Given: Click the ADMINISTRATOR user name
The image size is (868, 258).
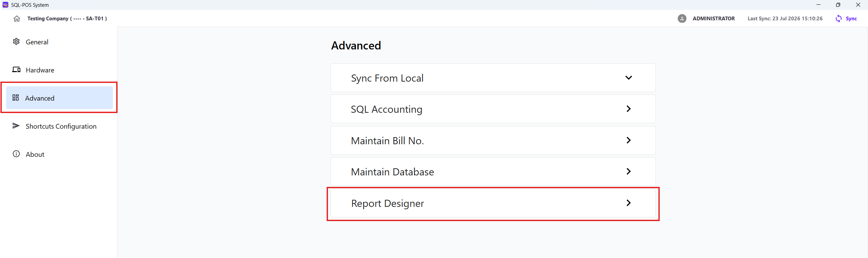Looking at the screenshot, I should (x=713, y=19).
